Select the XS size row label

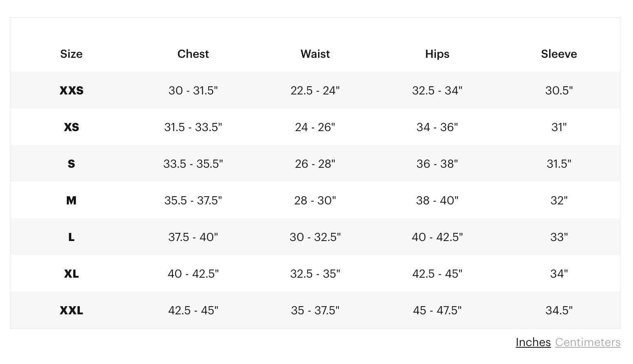pos(71,127)
